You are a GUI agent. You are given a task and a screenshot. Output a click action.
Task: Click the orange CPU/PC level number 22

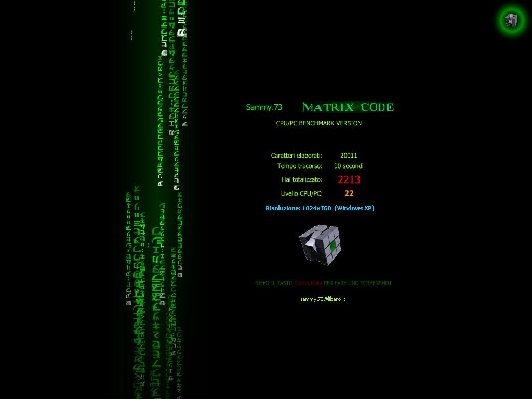[x=349, y=193]
